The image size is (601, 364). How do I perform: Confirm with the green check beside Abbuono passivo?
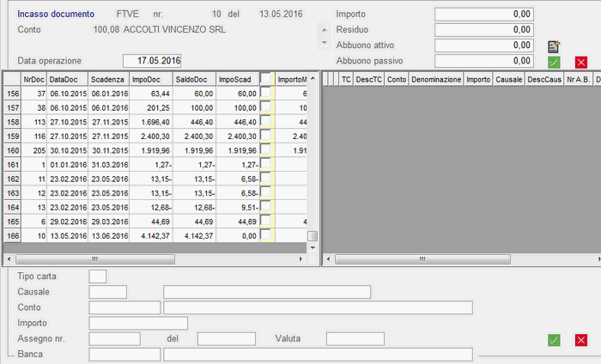point(554,62)
